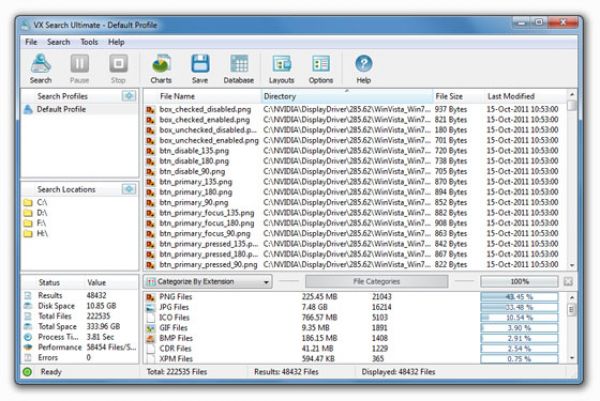600x401 pixels.
Task: Open the Layouts toolbar icon
Action: tap(282, 68)
